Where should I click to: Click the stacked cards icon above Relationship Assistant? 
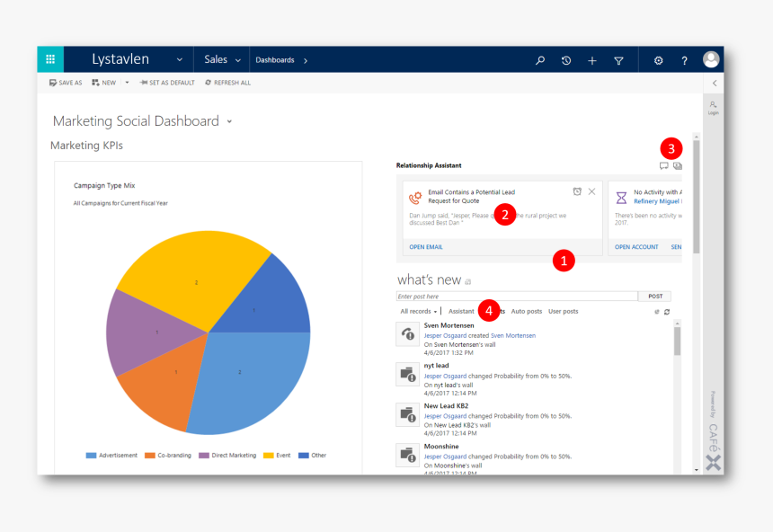point(678,165)
